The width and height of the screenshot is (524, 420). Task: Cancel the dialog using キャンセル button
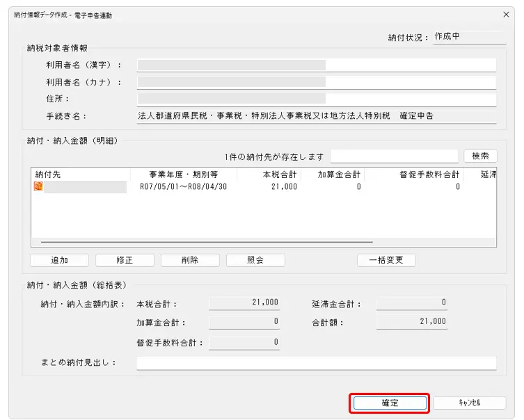pyautogui.click(x=470, y=403)
